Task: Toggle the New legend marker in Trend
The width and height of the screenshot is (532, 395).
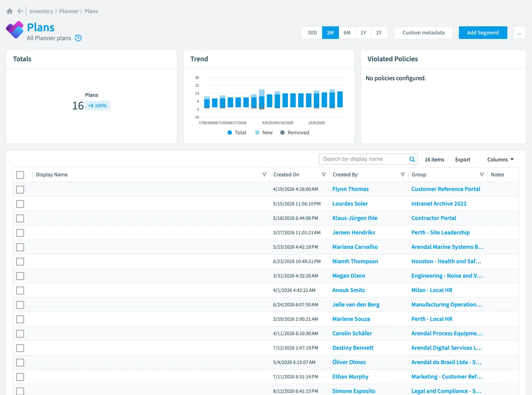Action: pyautogui.click(x=257, y=133)
